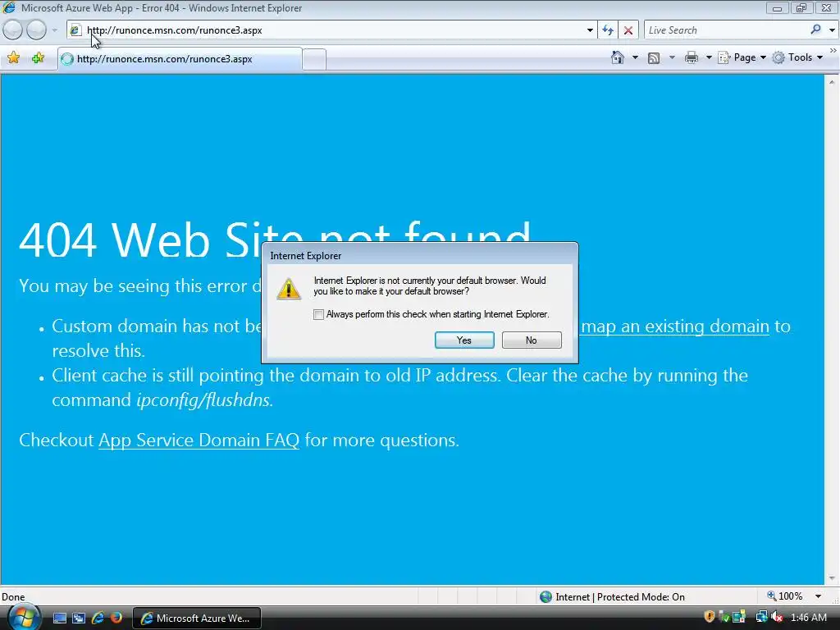Screen dimensions: 840x630
Task: Click the RSS Feeds icon
Action: (654, 58)
